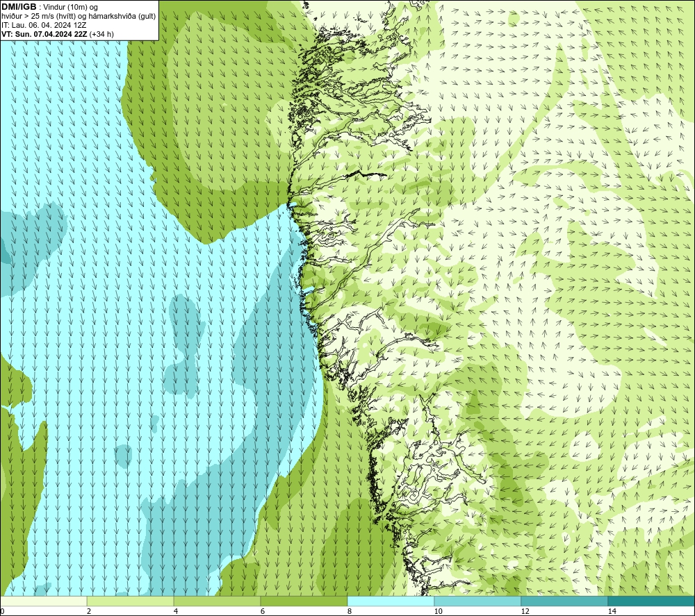Click scale label '4'
The height and width of the screenshot is (616, 695).
(x=176, y=611)
